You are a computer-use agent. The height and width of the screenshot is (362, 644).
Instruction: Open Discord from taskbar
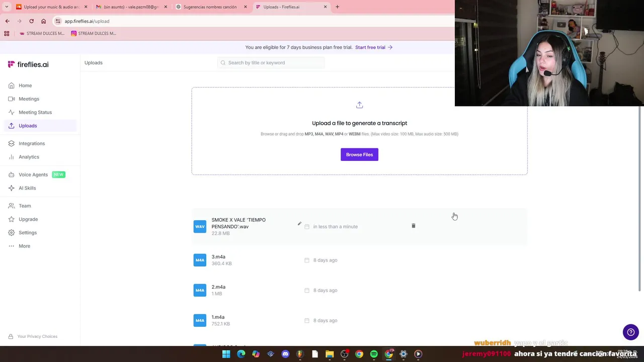click(x=285, y=354)
